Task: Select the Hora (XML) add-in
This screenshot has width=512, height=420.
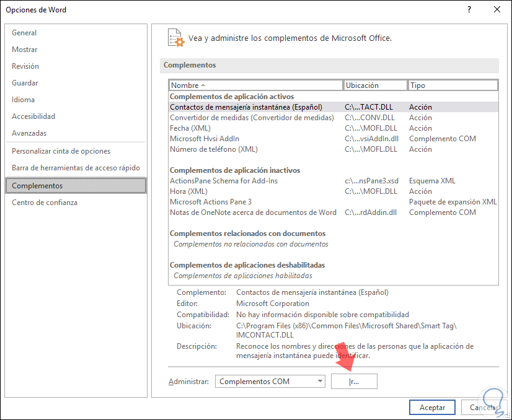Action: (x=333, y=191)
